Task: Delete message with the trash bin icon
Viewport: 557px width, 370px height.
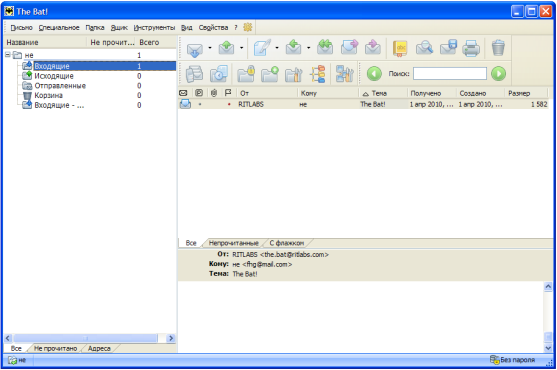Action: click(x=498, y=48)
